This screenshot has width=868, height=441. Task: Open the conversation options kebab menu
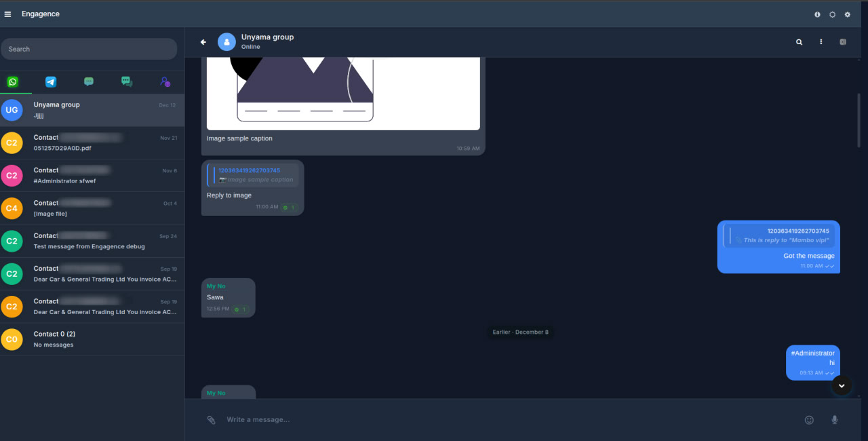point(821,41)
